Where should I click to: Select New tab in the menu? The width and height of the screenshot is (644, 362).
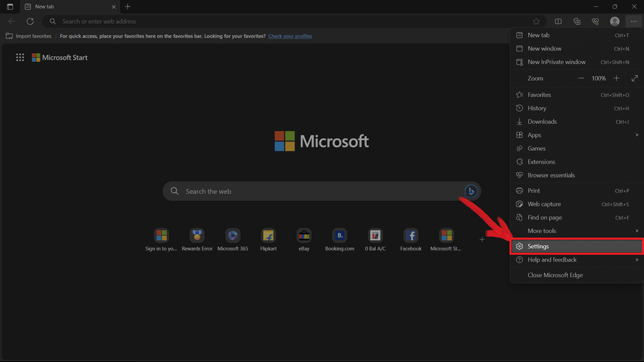pyautogui.click(x=576, y=35)
